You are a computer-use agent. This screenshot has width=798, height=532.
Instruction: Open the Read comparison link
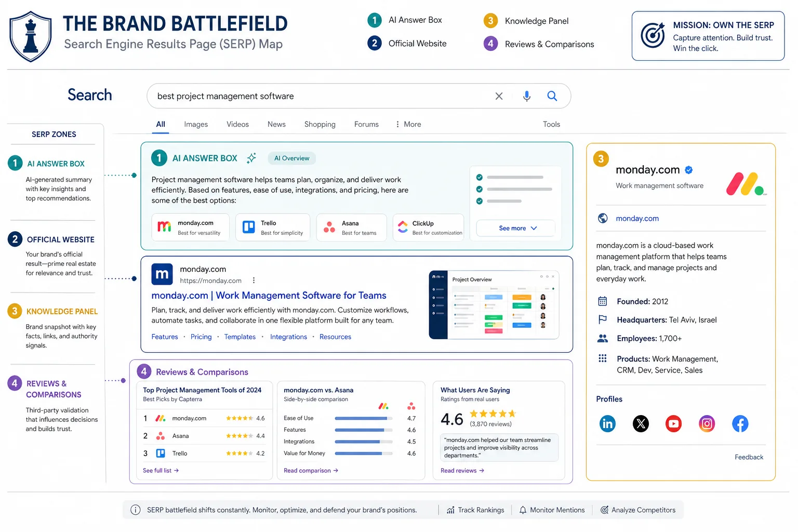click(311, 471)
